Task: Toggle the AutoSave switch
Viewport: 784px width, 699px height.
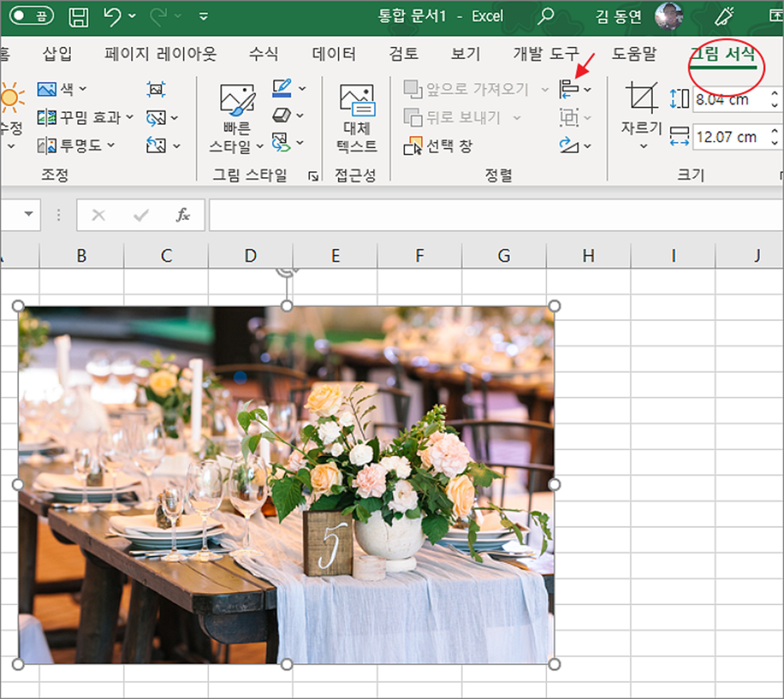Action: [x=31, y=16]
